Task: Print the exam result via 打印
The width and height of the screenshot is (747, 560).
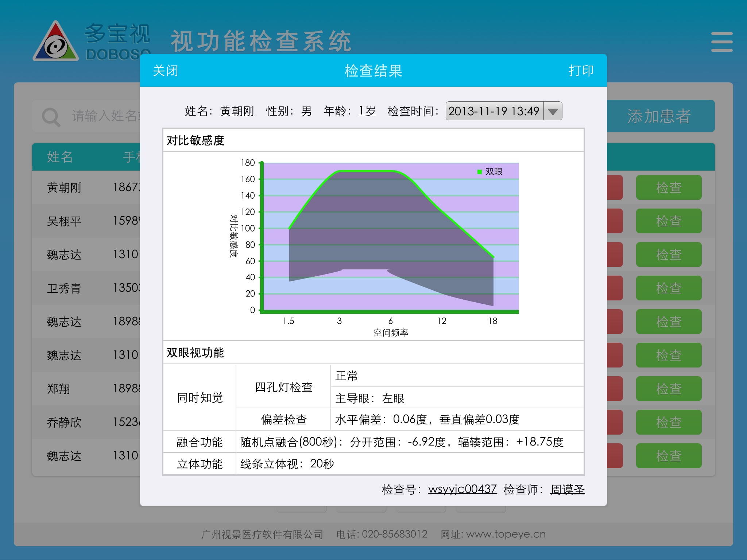Action: coord(581,70)
